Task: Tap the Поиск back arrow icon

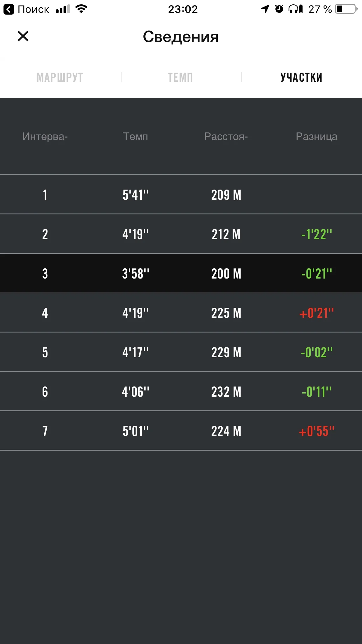Action: [x=9, y=9]
